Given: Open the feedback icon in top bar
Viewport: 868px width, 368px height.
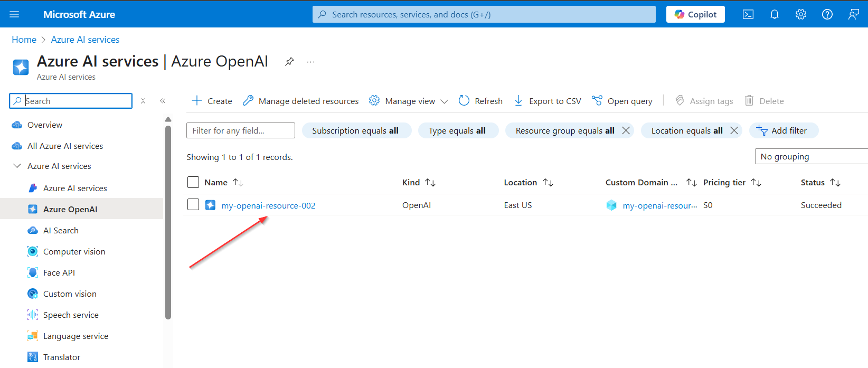Looking at the screenshot, I should 854,14.
